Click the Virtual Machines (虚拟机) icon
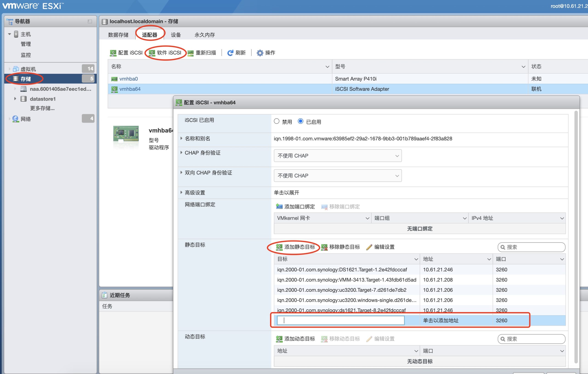The image size is (588, 374). coord(16,69)
